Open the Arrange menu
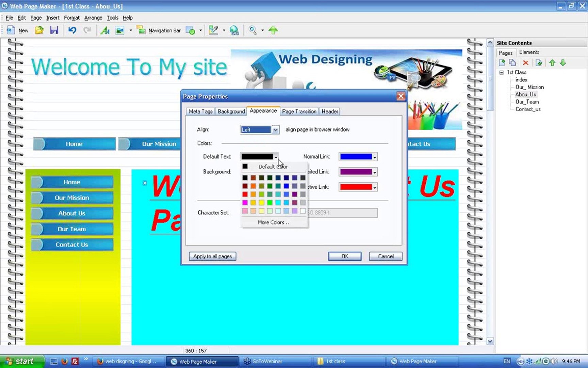 pyautogui.click(x=93, y=18)
